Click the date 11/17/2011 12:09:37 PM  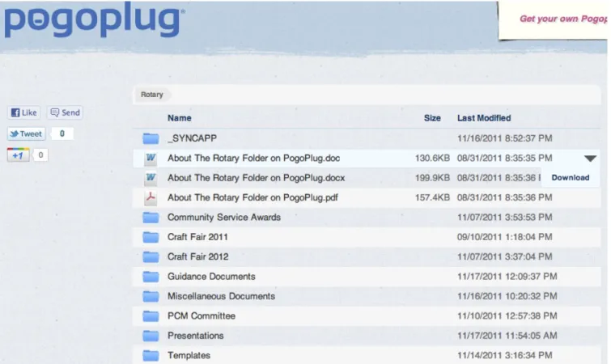click(507, 277)
